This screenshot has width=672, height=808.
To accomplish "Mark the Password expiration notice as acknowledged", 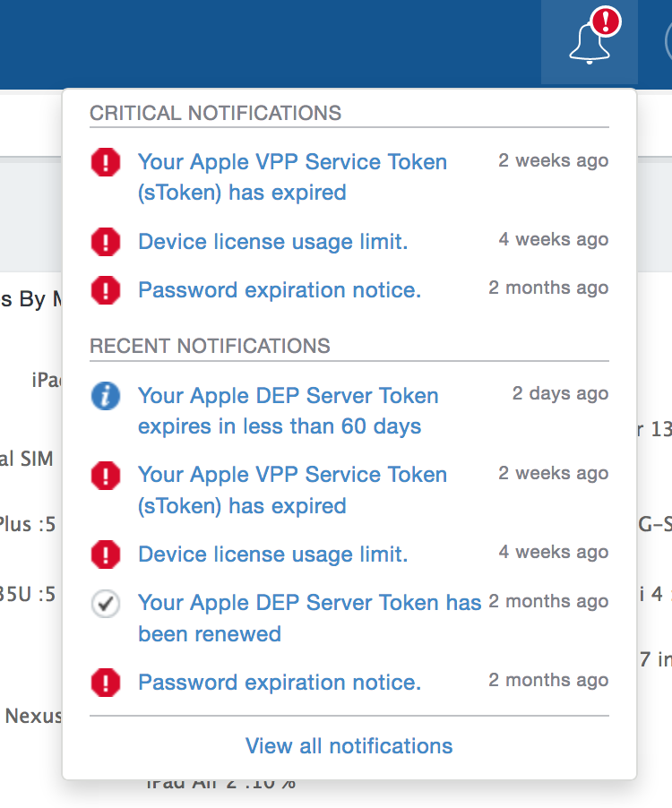I will (x=105, y=682).
